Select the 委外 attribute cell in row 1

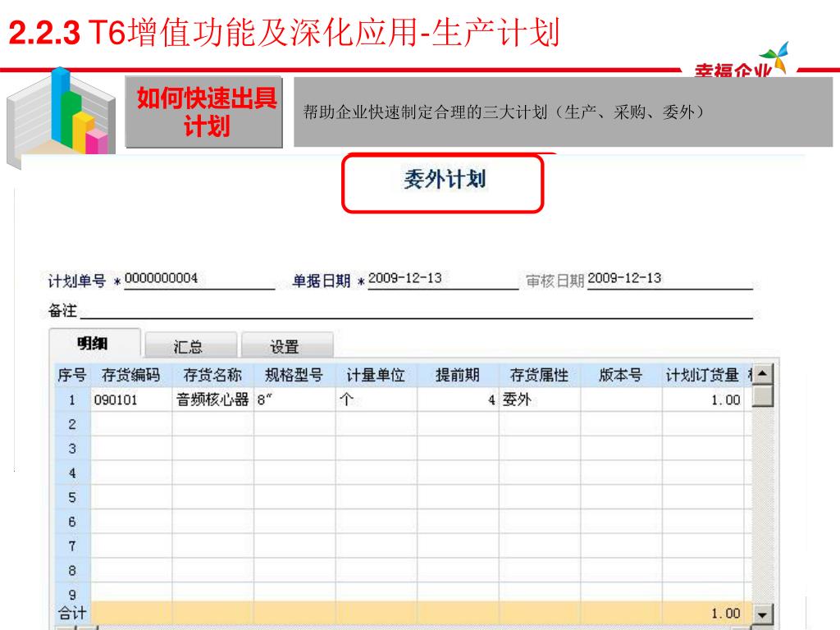click(540, 399)
